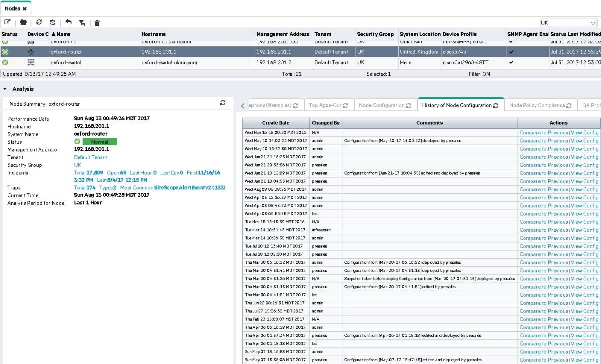Open Most Common SiteScopeAlertEventv2 trap link
The image size is (601, 364).
tap(173, 187)
